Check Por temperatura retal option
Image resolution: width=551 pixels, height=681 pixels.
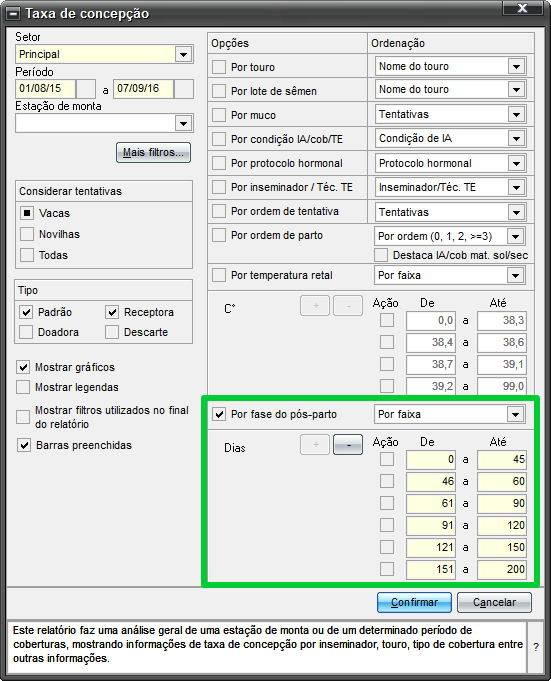(219, 275)
